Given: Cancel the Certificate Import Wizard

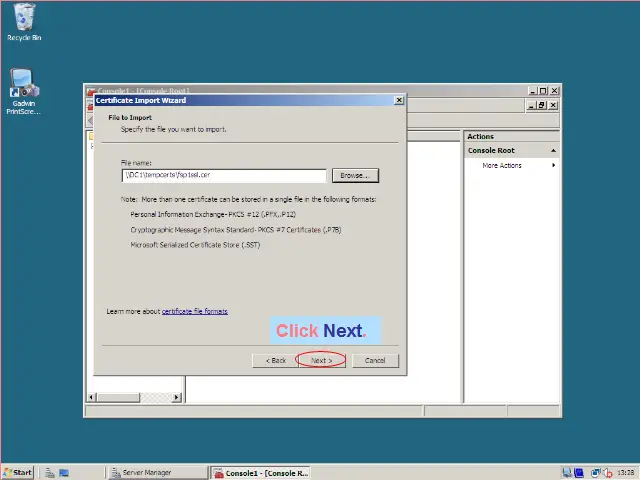Looking at the screenshot, I should tap(375, 360).
